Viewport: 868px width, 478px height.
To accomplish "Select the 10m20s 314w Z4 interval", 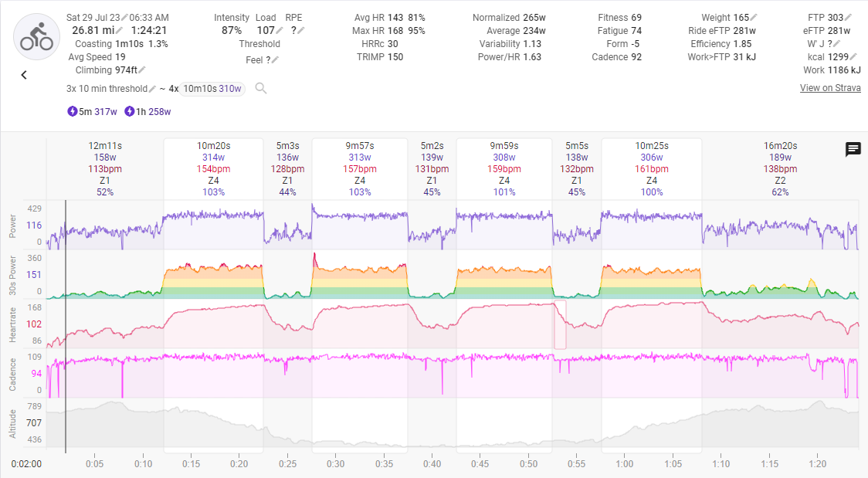I will 214,169.
